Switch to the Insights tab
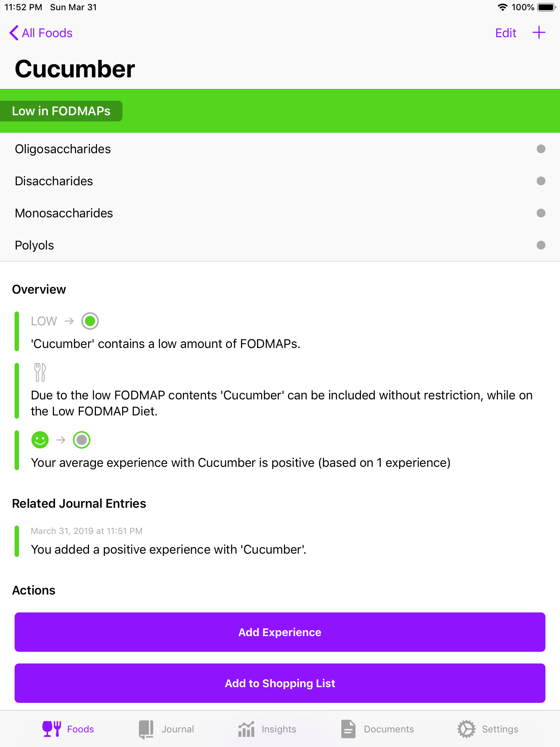 267,729
